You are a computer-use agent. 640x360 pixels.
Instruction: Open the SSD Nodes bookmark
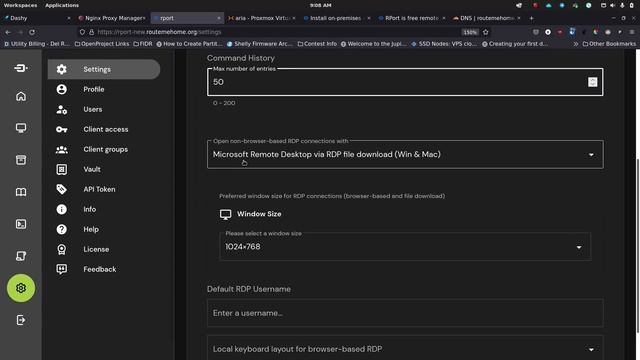[x=444, y=44]
